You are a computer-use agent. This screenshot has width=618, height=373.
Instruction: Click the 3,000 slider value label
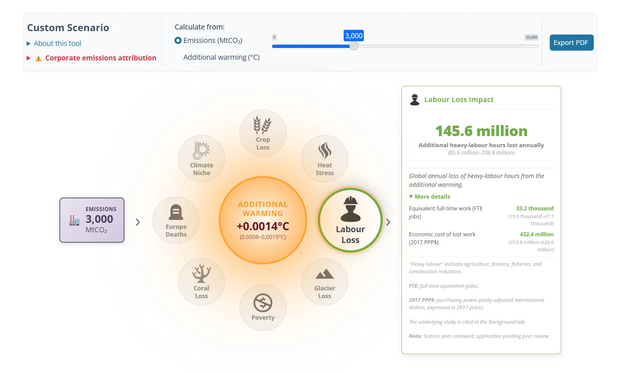tap(354, 36)
